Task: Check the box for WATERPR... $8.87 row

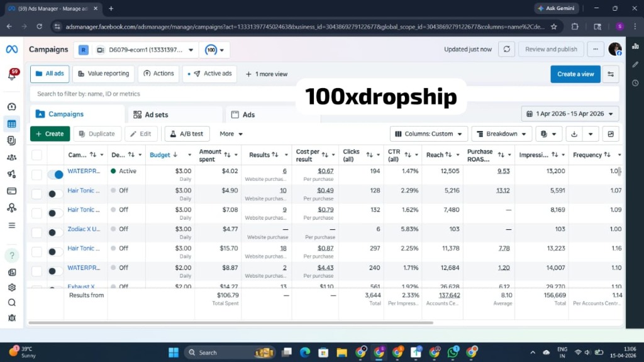Action: click(36, 271)
